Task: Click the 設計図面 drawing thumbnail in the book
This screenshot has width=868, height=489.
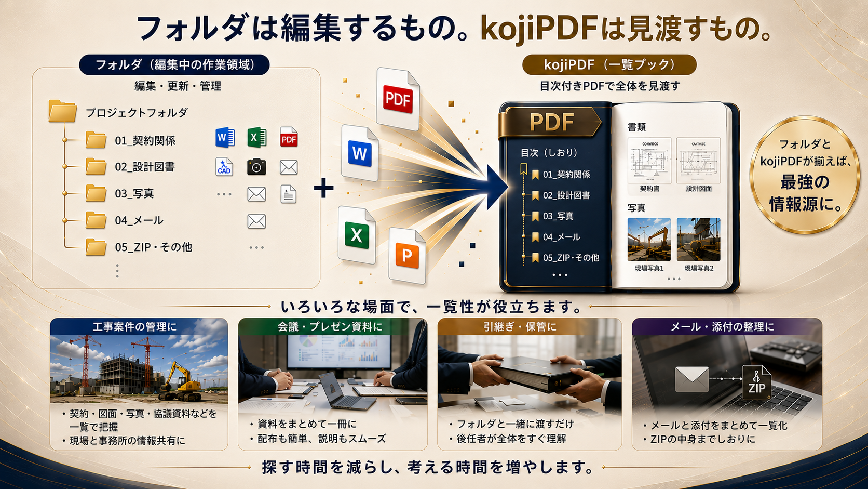Action: tap(698, 161)
